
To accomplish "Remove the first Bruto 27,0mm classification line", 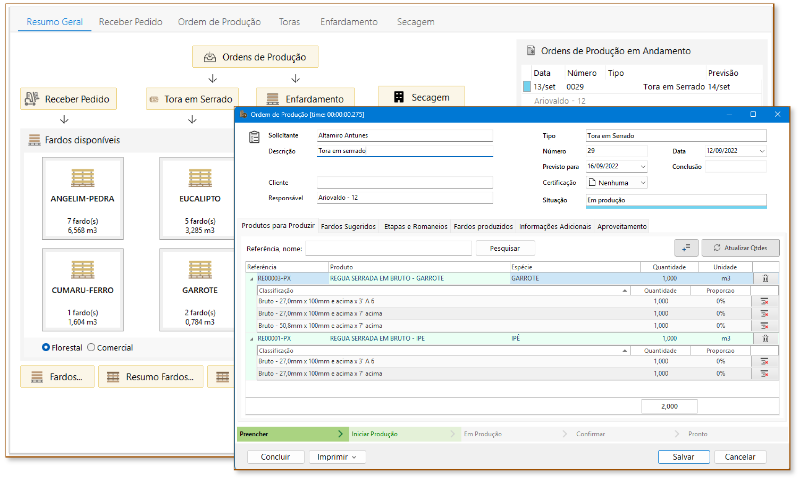I will coord(765,300).
